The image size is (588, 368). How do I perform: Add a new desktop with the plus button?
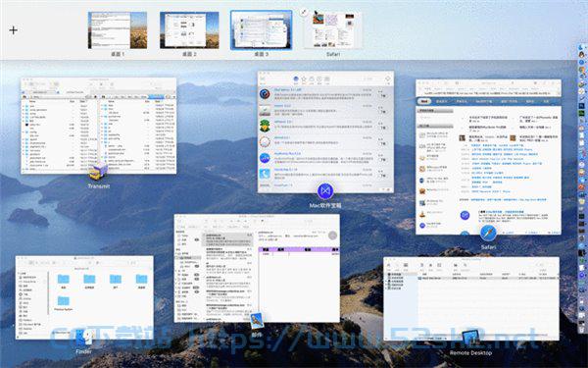pyautogui.click(x=13, y=30)
